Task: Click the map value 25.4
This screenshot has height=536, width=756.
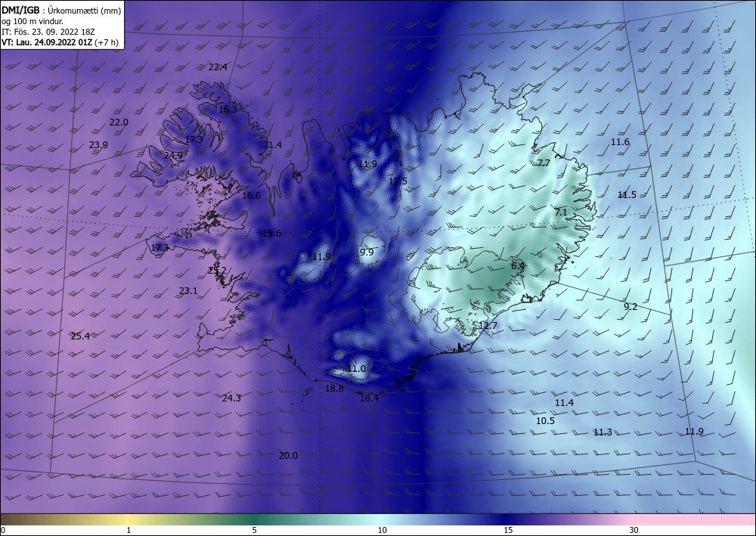Action: pos(80,336)
